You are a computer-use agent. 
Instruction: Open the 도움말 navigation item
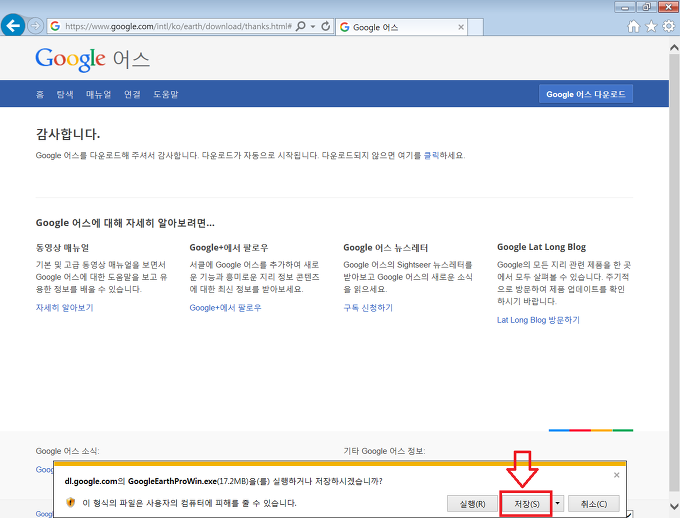pyautogui.click(x=166, y=94)
